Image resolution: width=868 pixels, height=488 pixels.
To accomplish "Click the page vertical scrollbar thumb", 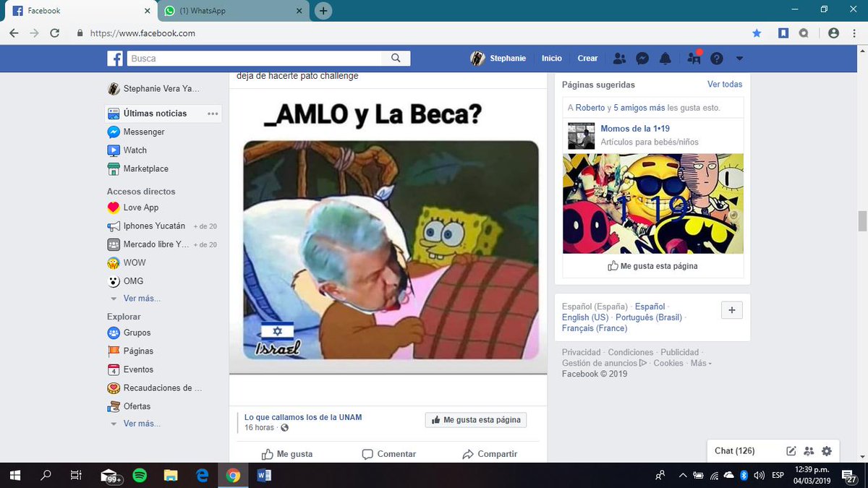I will [x=861, y=221].
